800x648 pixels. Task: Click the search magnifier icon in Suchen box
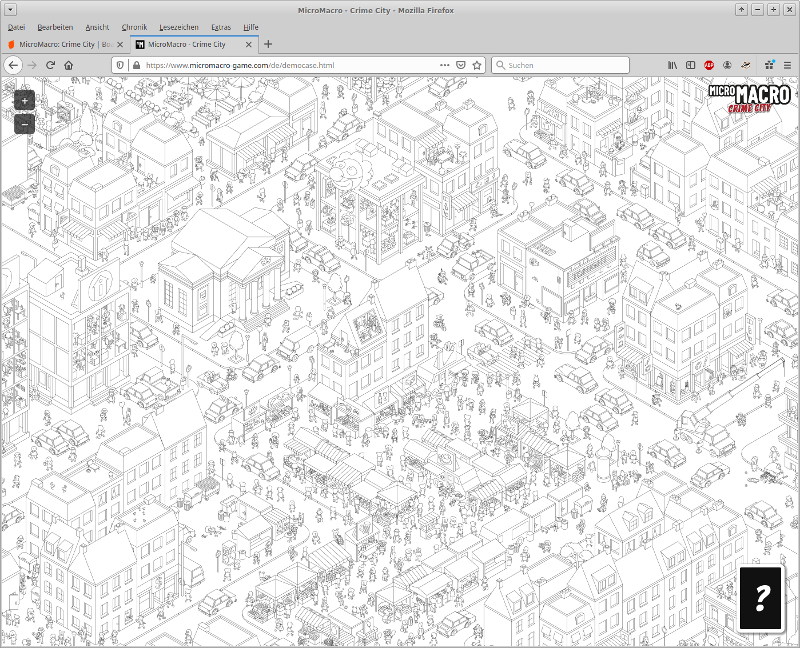[501, 65]
